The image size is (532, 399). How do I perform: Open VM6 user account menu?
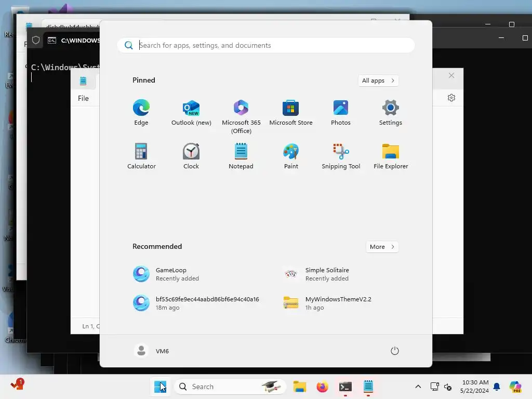pyautogui.click(x=151, y=351)
